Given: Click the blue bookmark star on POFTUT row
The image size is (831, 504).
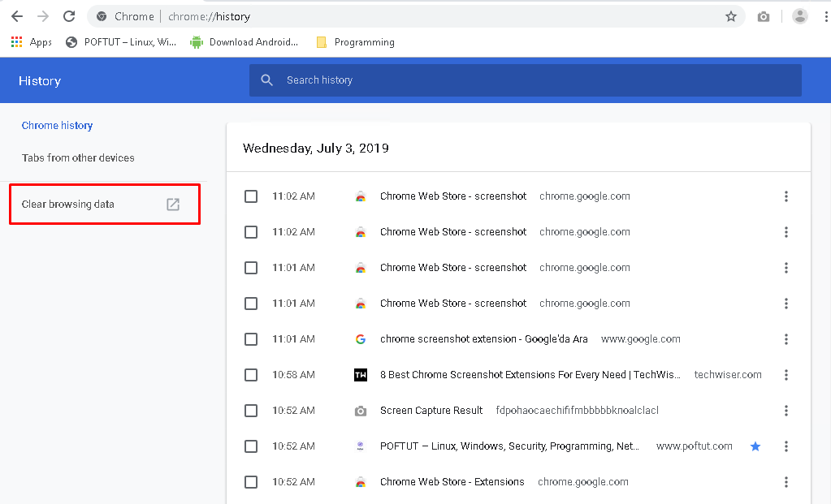Looking at the screenshot, I should pos(755,446).
